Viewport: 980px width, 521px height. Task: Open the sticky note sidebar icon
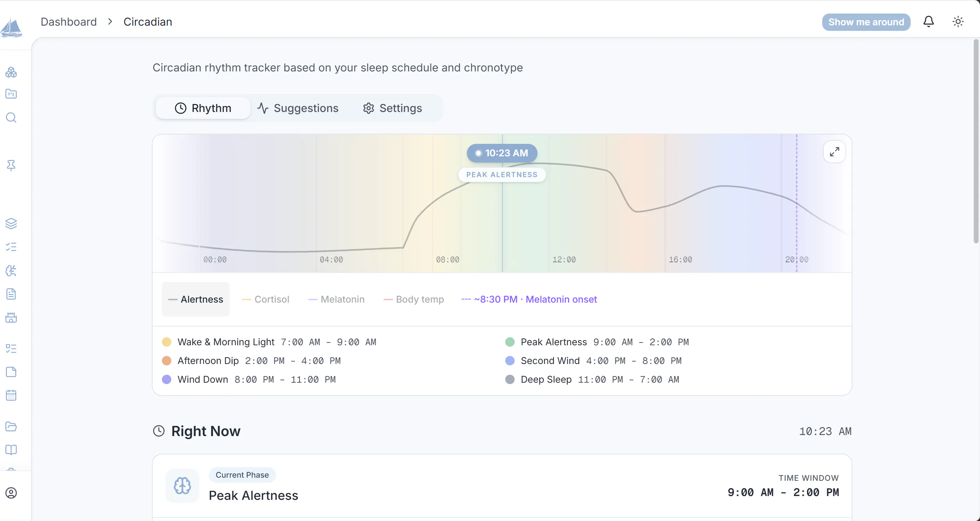point(11,372)
